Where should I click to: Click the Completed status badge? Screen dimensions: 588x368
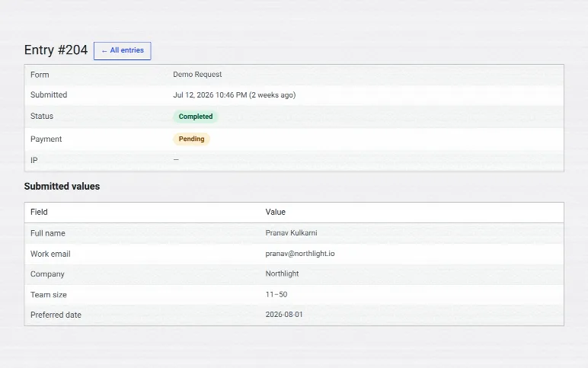coord(196,117)
